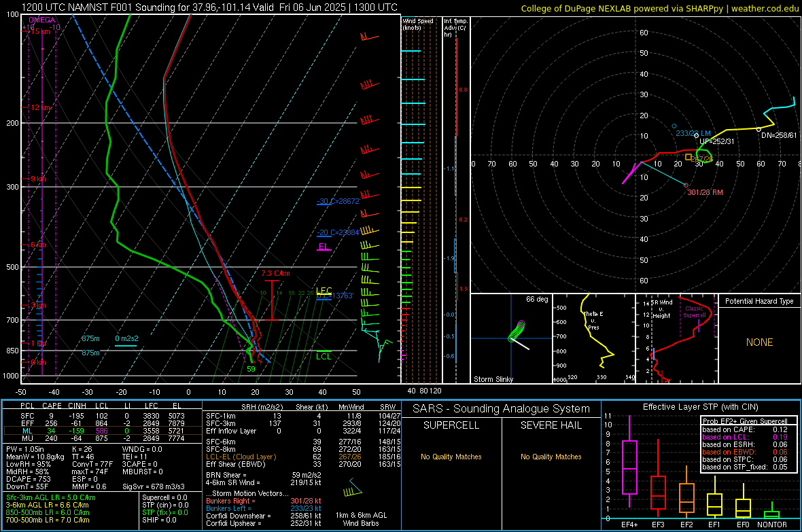This screenshot has width=802, height=532.
Task: Click the 'Supercell = 0.0' value
Action: tap(164, 498)
